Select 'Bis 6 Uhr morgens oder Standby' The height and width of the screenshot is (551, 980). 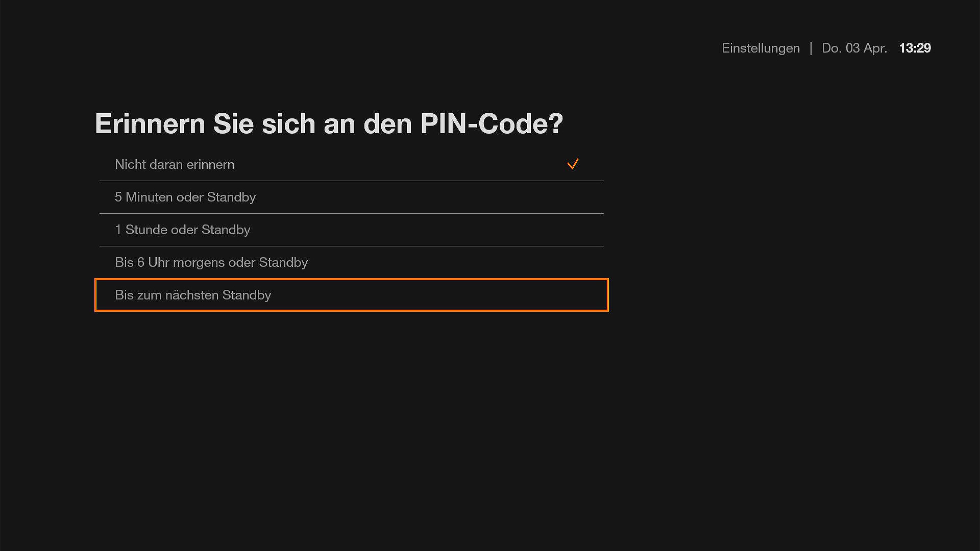pyautogui.click(x=211, y=262)
